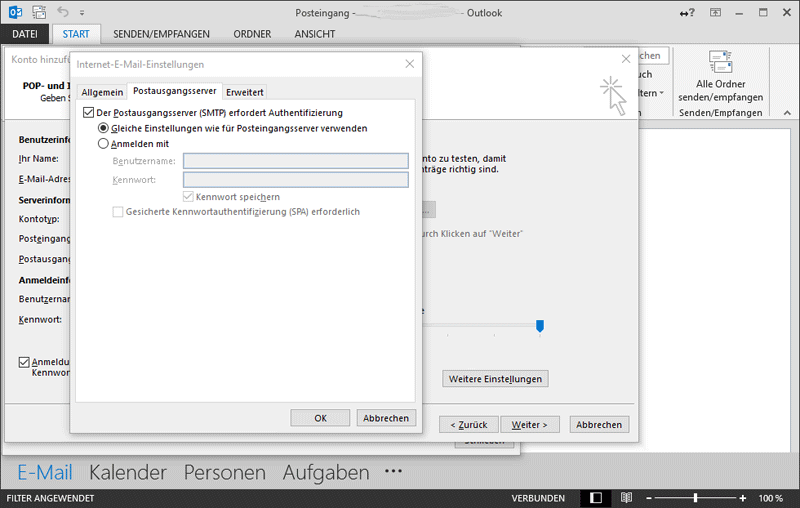This screenshot has width=800, height=508.
Task: Open the Erweitert tab
Action: (245, 92)
